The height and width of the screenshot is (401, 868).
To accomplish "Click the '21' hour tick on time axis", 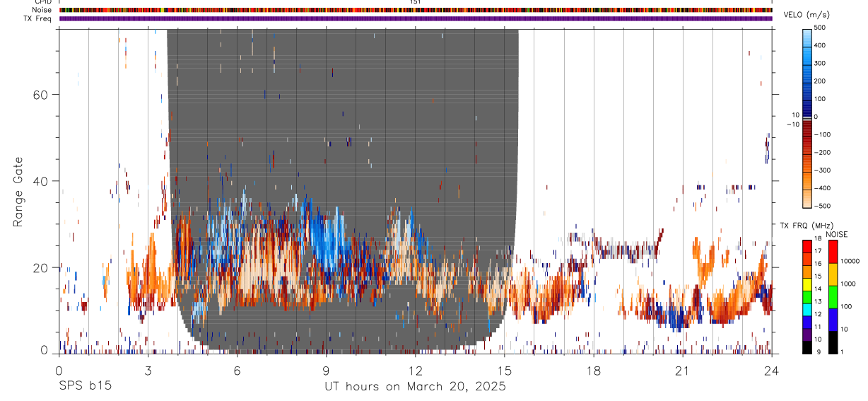I will coord(683,370).
